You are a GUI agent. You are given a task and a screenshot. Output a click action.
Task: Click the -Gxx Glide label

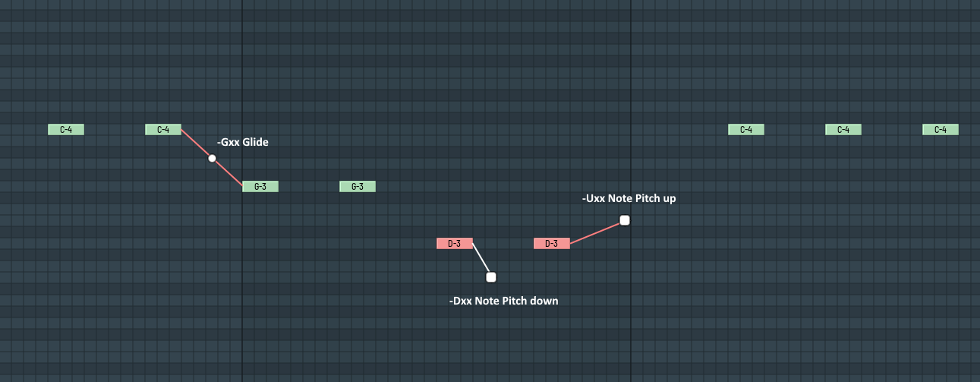243,142
